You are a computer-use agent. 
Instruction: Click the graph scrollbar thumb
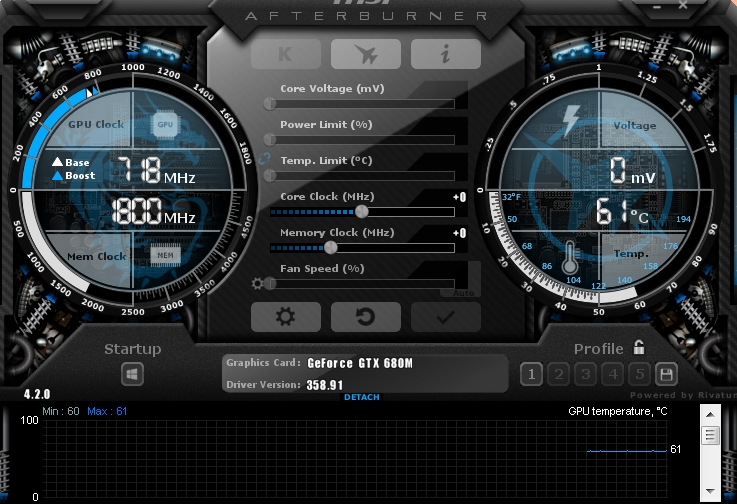click(x=710, y=435)
